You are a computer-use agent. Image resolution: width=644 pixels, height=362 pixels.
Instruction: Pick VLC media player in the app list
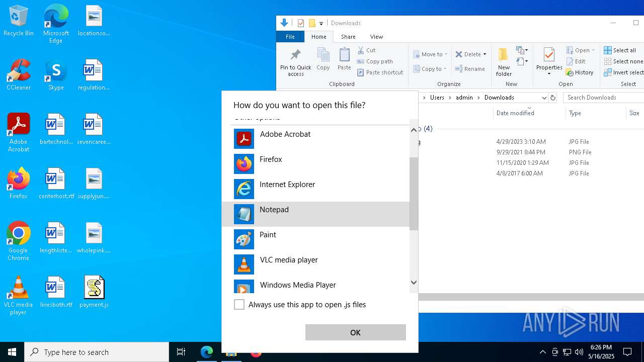[315, 264]
